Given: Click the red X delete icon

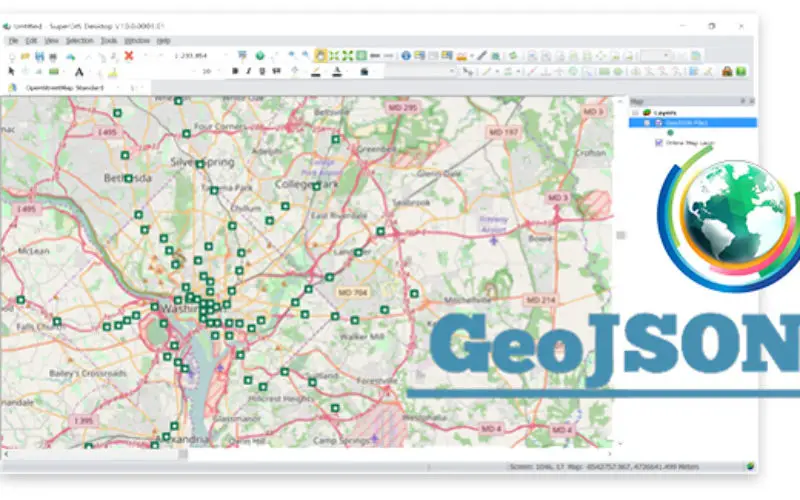Looking at the screenshot, I should (x=129, y=56).
